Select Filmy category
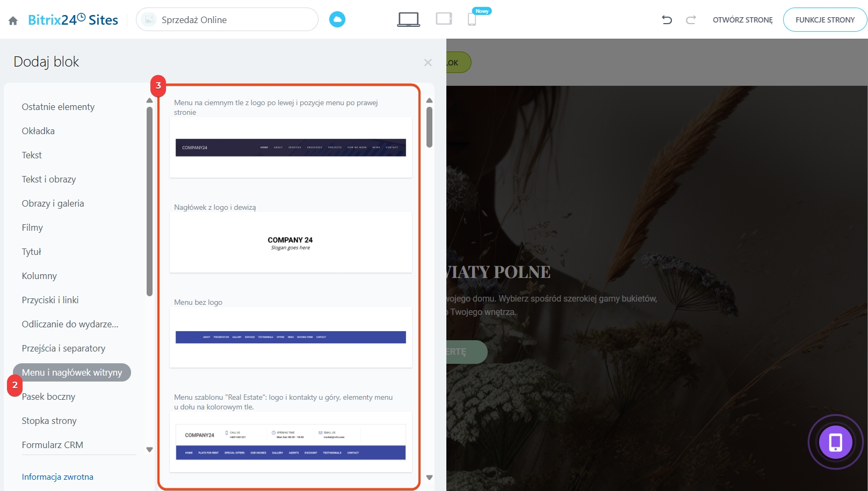Image resolution: width=868 pixels, height=491 pixels. [32, 228]
